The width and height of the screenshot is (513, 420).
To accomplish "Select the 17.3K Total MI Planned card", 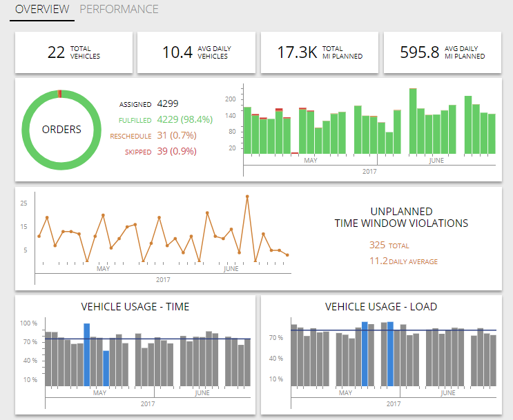I will [320, 52].
